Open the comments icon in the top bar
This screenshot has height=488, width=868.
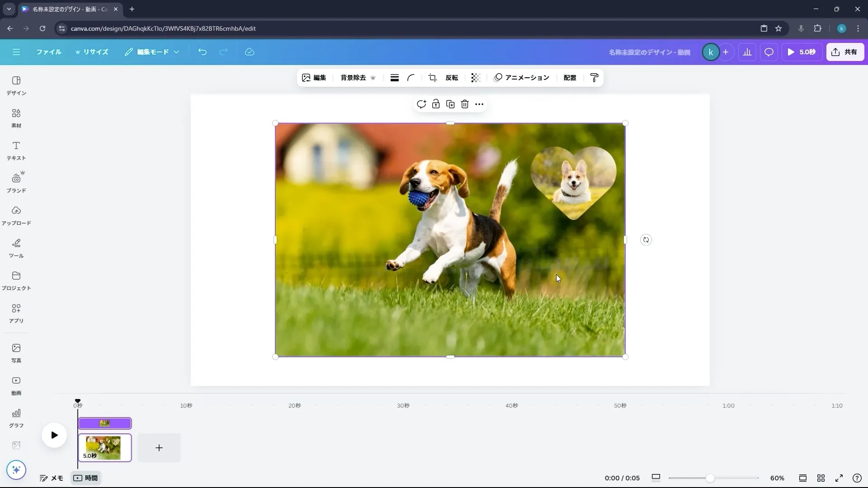click(x=769, y=52)
